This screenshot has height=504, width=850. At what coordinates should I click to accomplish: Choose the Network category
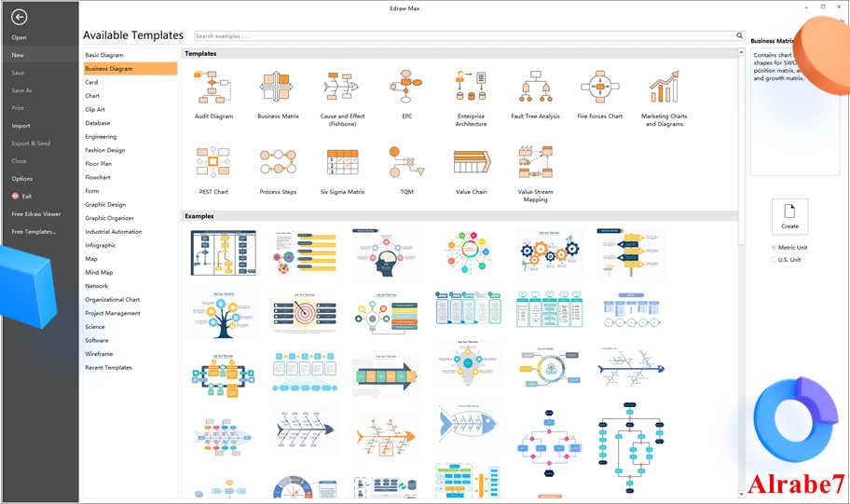point(97,286)
